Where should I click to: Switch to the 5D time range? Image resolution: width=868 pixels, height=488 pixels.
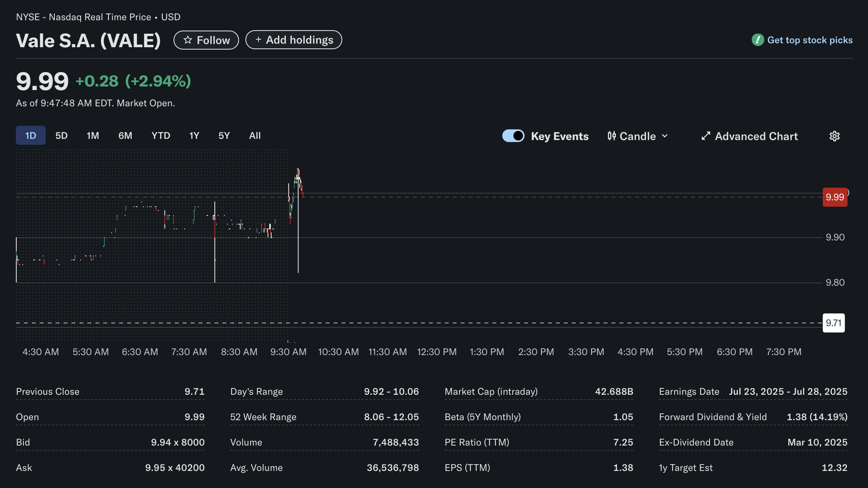tap(61, 135)
